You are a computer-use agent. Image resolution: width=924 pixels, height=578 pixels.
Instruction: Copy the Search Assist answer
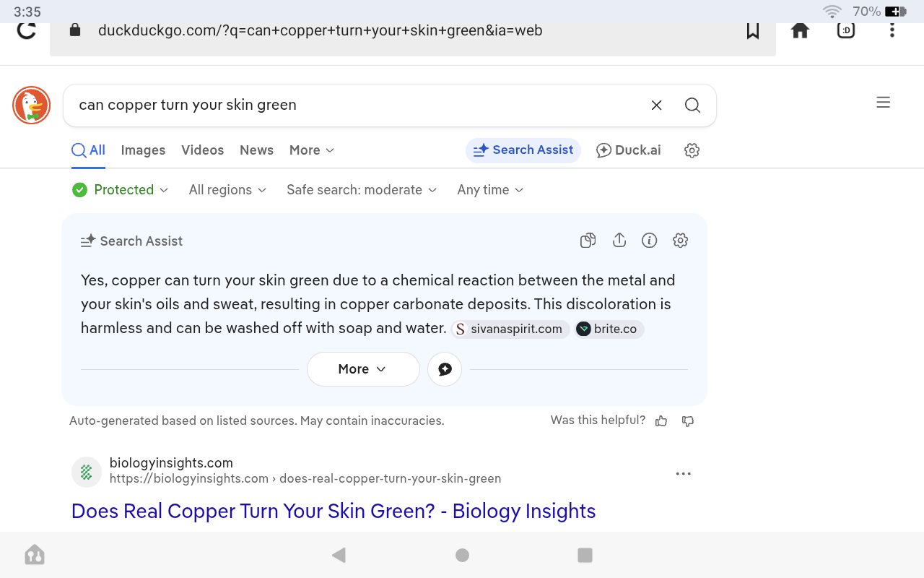[x=588, y=241]
